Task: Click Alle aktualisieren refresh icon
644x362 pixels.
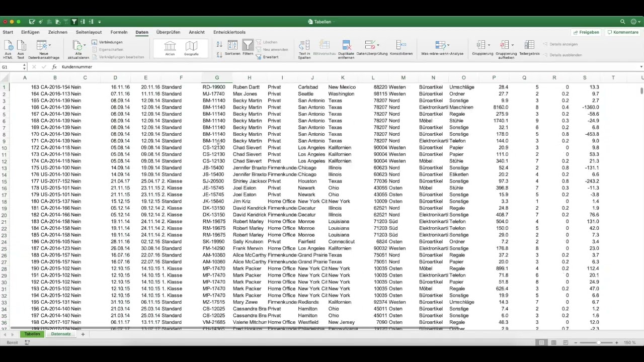Action: click(x=77, y=46)
